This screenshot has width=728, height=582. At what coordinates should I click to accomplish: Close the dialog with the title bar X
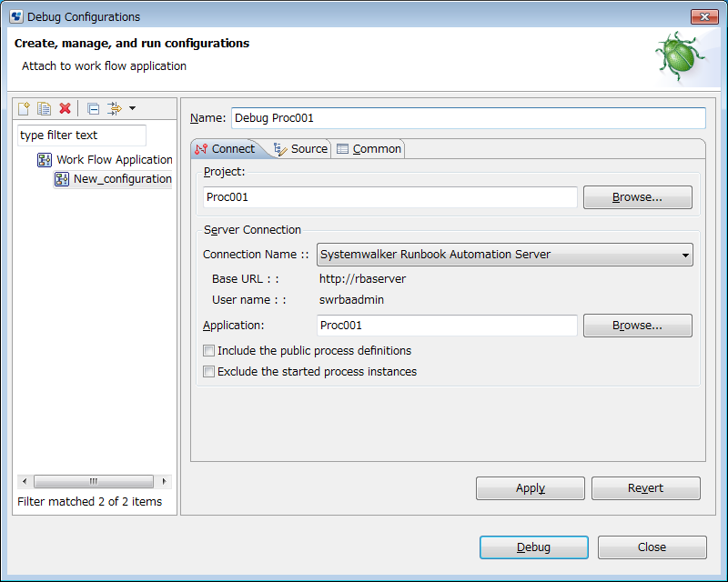[704, 16]
